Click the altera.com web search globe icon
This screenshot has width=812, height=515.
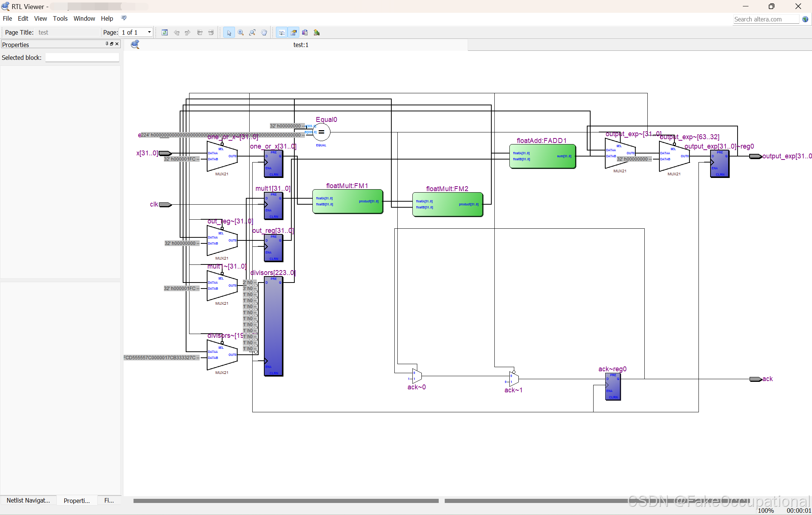point(805,19)
